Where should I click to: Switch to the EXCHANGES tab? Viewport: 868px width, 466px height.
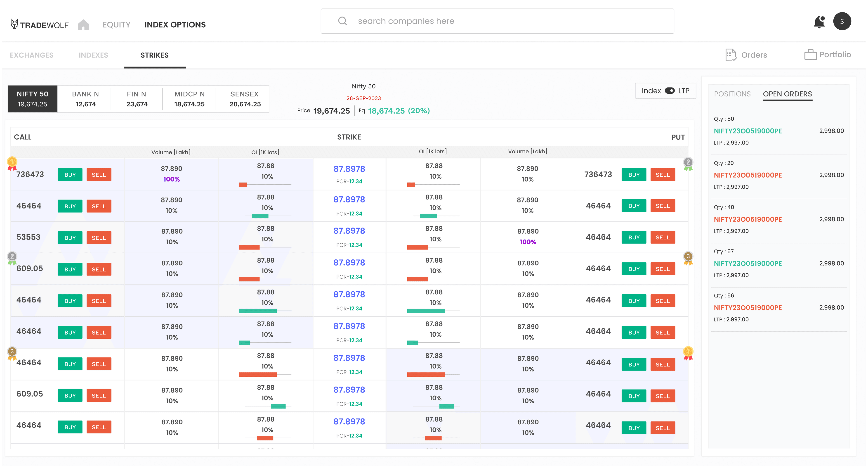click(32, 55)
